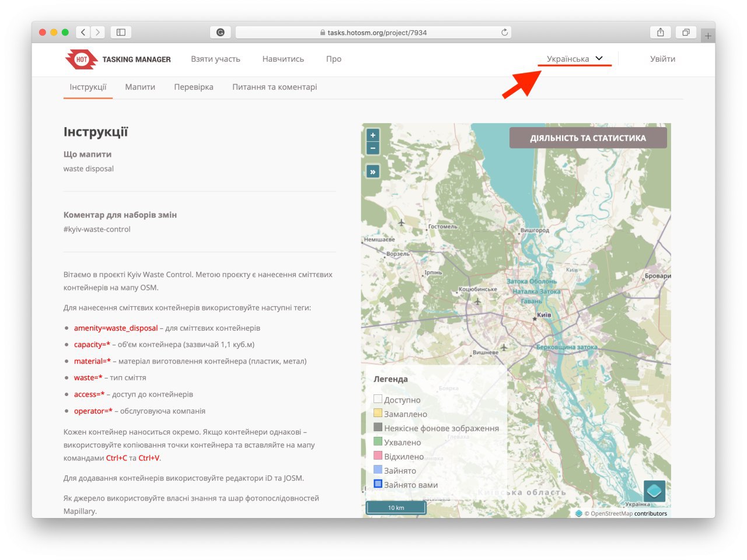This screenshot has width=747, height=560.
Task: Show Safari tab overview
Action: coord(686,32)
